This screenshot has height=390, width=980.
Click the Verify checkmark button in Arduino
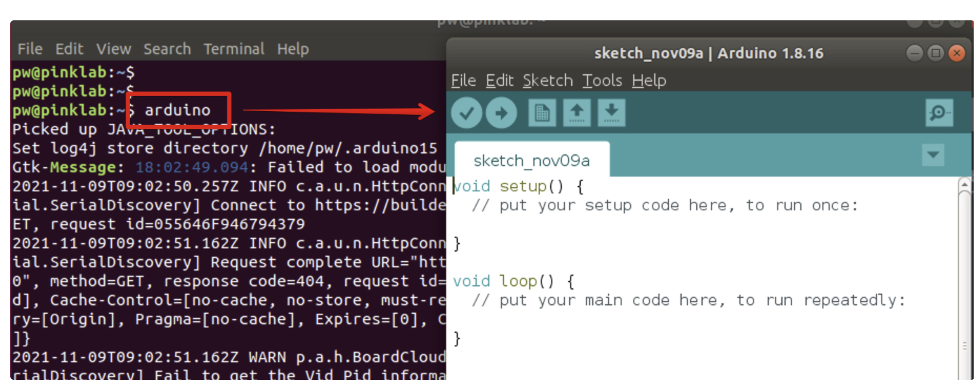coord(467,114)
